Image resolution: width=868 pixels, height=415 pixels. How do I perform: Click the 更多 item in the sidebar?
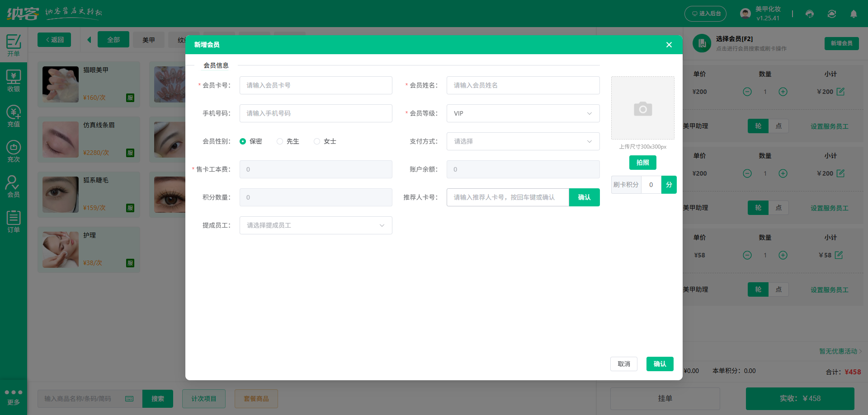click(x=14, y=396)
